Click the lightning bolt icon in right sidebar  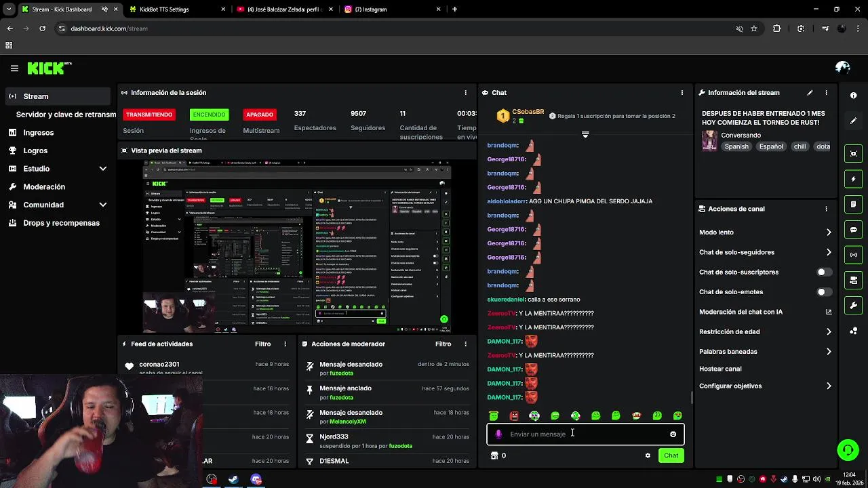(x=853, y=179)
